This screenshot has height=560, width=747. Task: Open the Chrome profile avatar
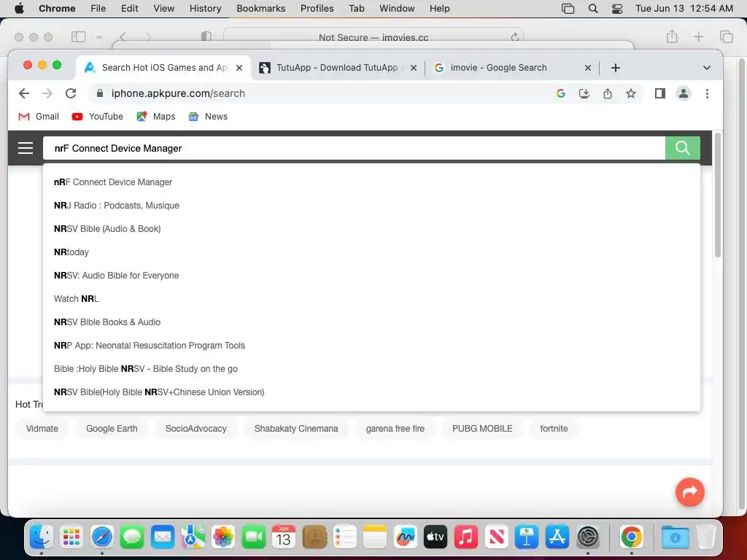click(683, 93)
